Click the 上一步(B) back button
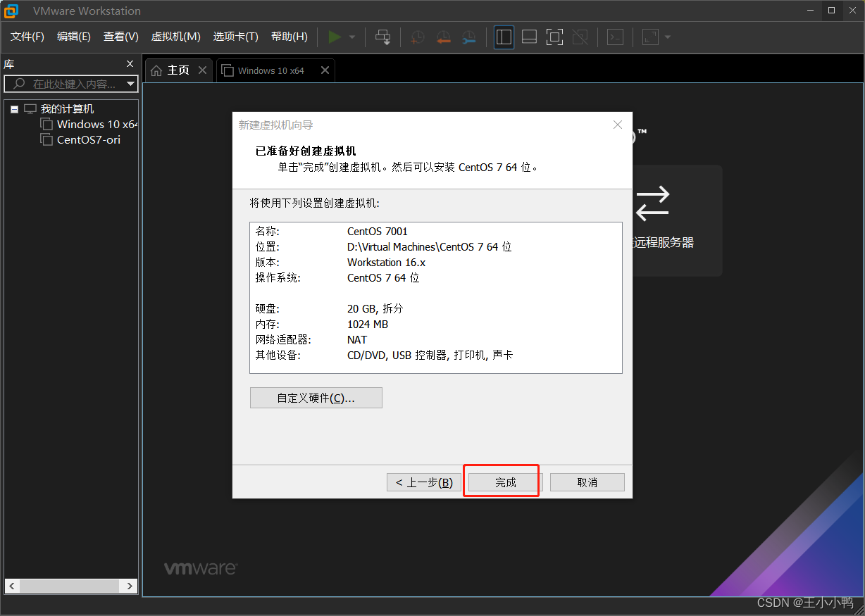The image size is (865, 616). coord(424,482)
